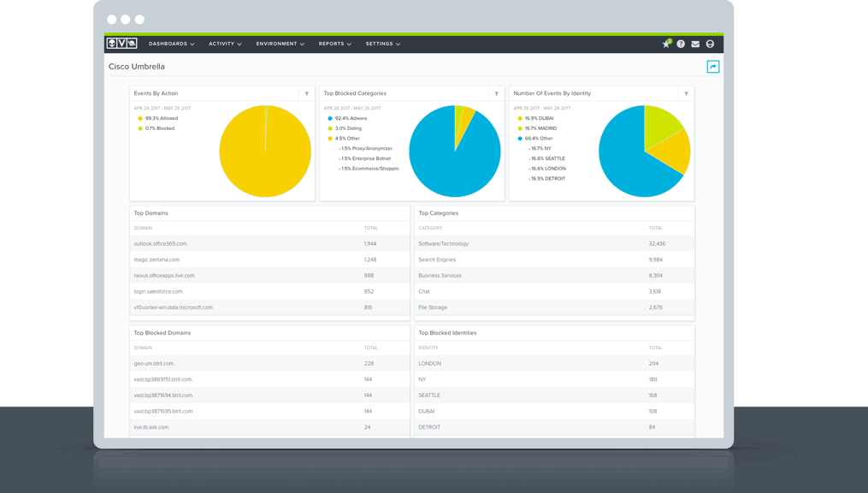The height and width of the screenshot is (493, 868).
Task: Open the help question mark icon
Action: coord(681,44)
